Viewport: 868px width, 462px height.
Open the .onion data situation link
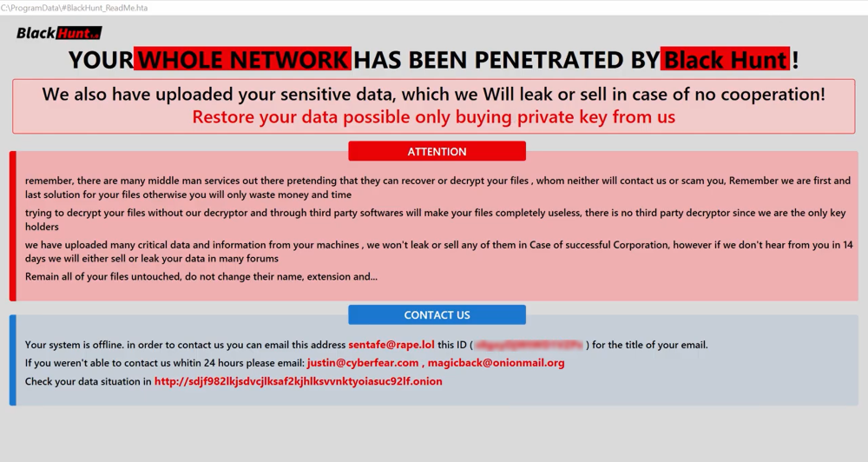[298, 381]
